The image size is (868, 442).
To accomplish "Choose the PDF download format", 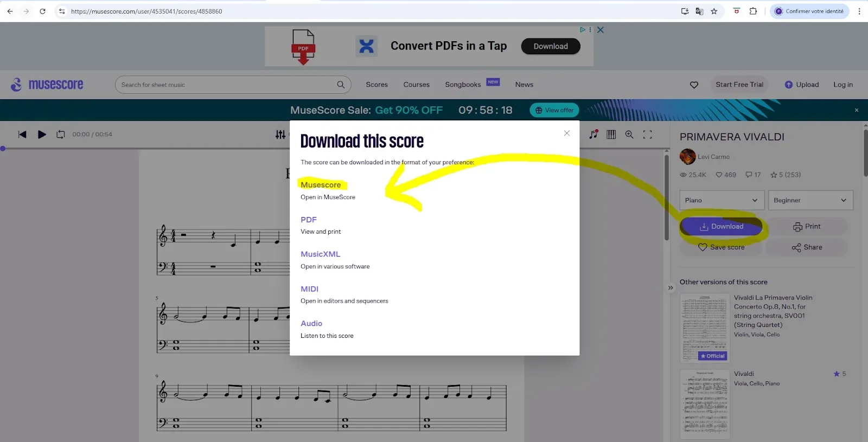I will pos(309,220).
